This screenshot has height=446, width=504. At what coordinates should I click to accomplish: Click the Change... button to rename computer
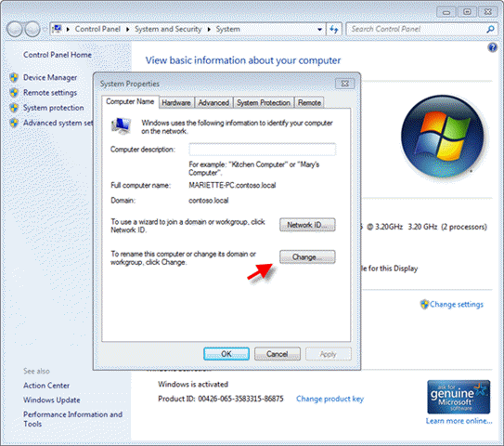click(307, 257)
